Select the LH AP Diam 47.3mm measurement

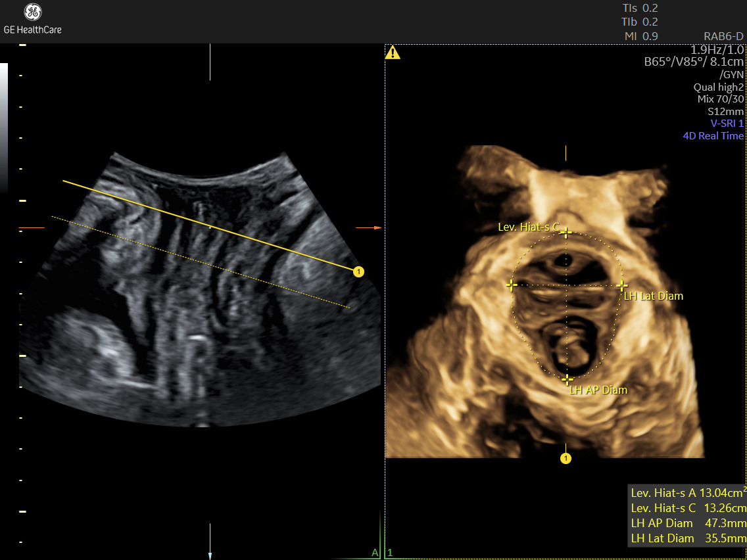click(x=687, y=523)
